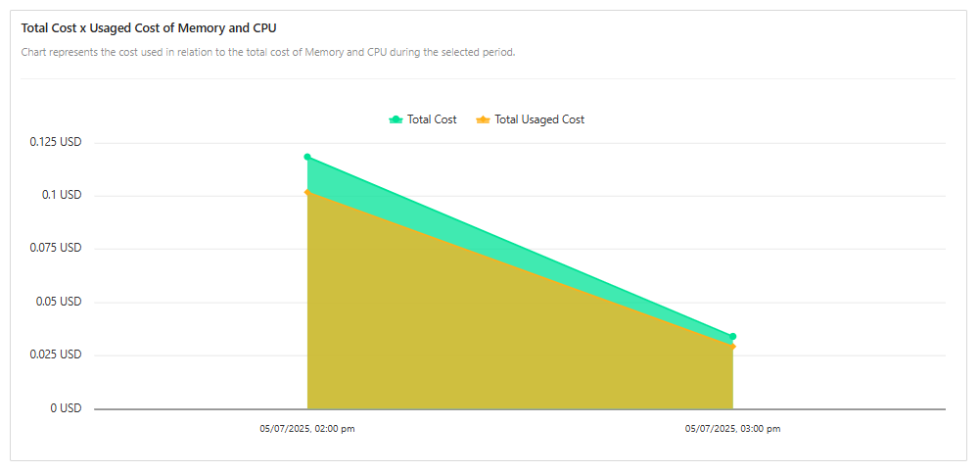Click the green Total Cost point at 03:00 pm
This screenshot has height=472, width=980.
(x=732, y=337)
